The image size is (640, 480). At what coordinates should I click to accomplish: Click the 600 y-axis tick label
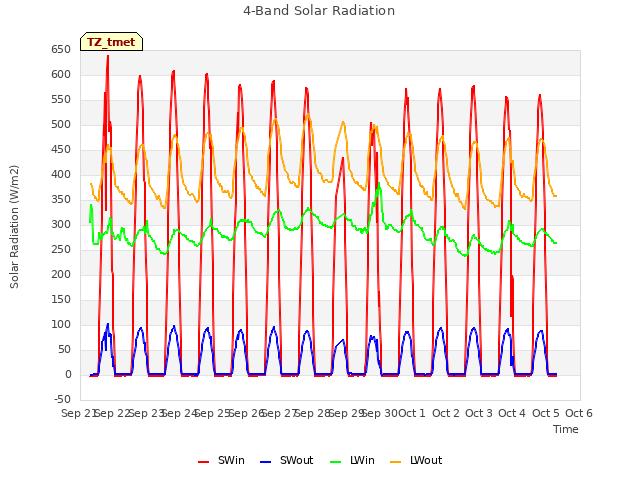pos(61,75)
